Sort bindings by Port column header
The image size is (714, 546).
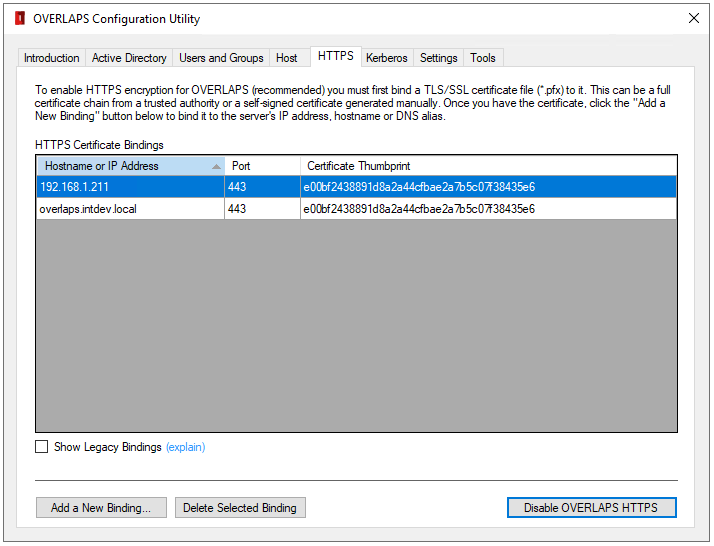pyautogui.click(x=262, y=166)
